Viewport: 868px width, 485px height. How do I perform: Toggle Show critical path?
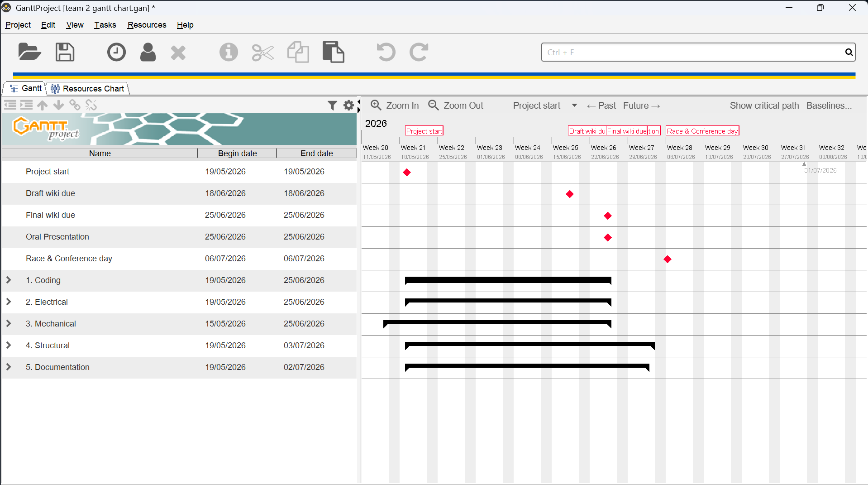click(764, 106)
